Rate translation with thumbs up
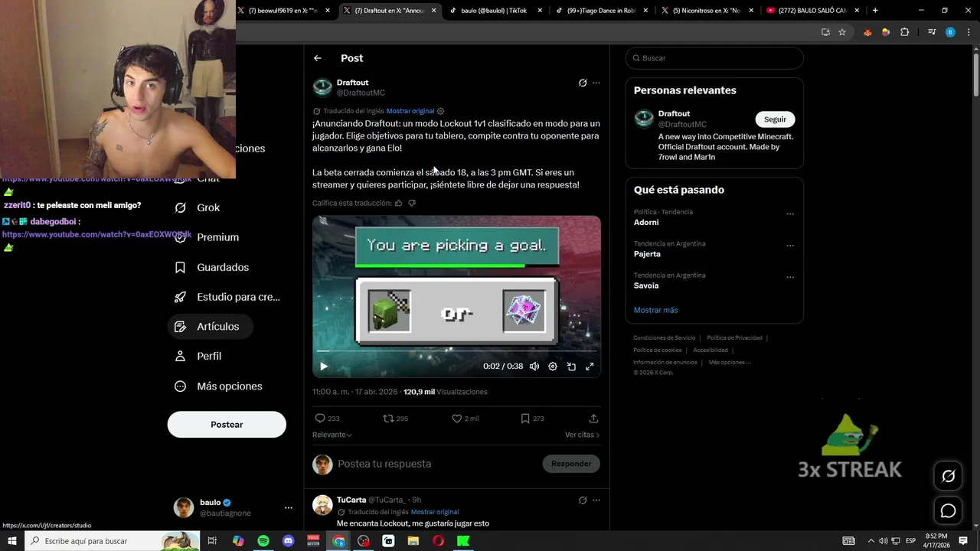 click(398, 203)
